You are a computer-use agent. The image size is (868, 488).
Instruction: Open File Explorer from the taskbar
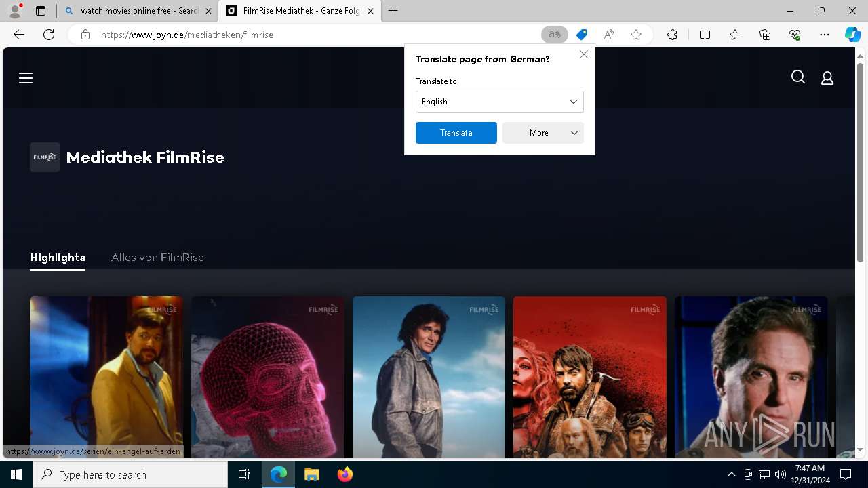(311, 474)
